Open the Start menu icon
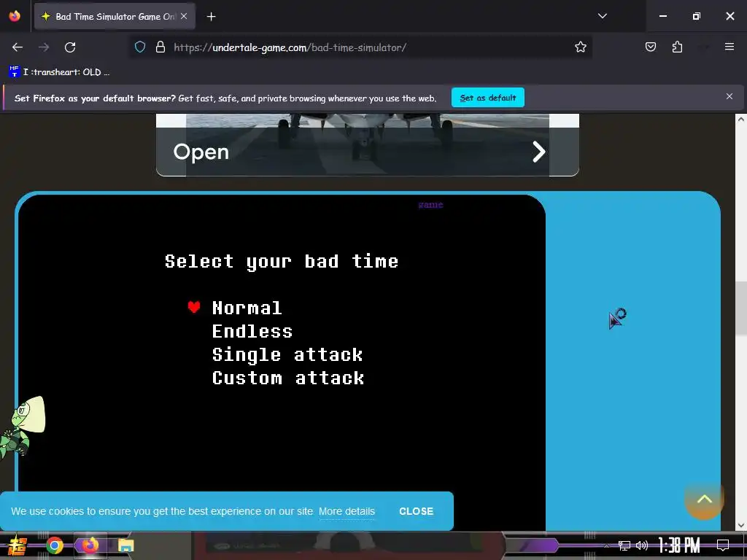 (x=17, y=545)
